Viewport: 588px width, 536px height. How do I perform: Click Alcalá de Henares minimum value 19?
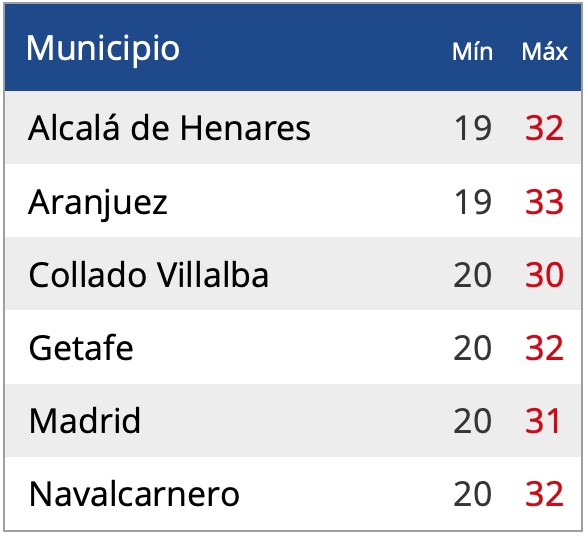pyautogui.click(x=472, y=128)
